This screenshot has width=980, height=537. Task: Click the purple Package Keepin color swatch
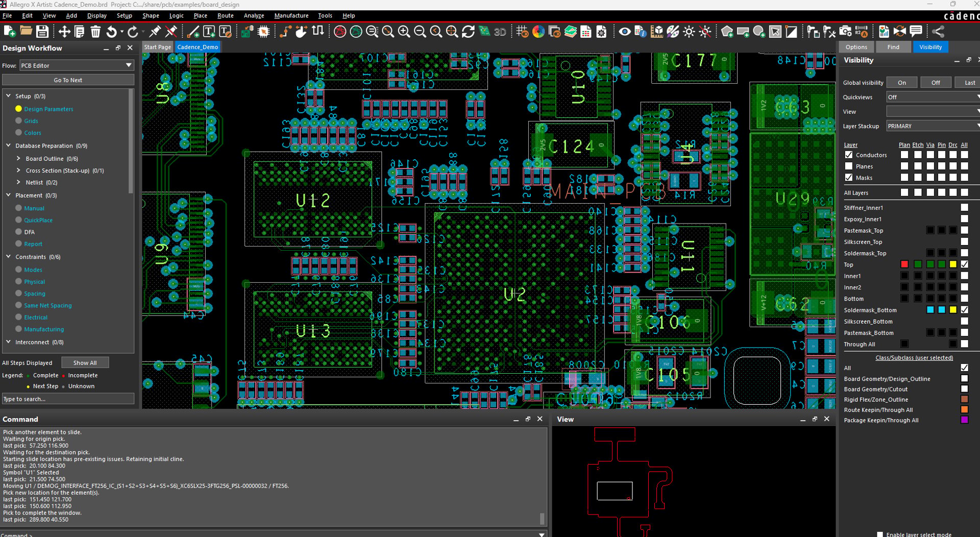coord(964,420)
